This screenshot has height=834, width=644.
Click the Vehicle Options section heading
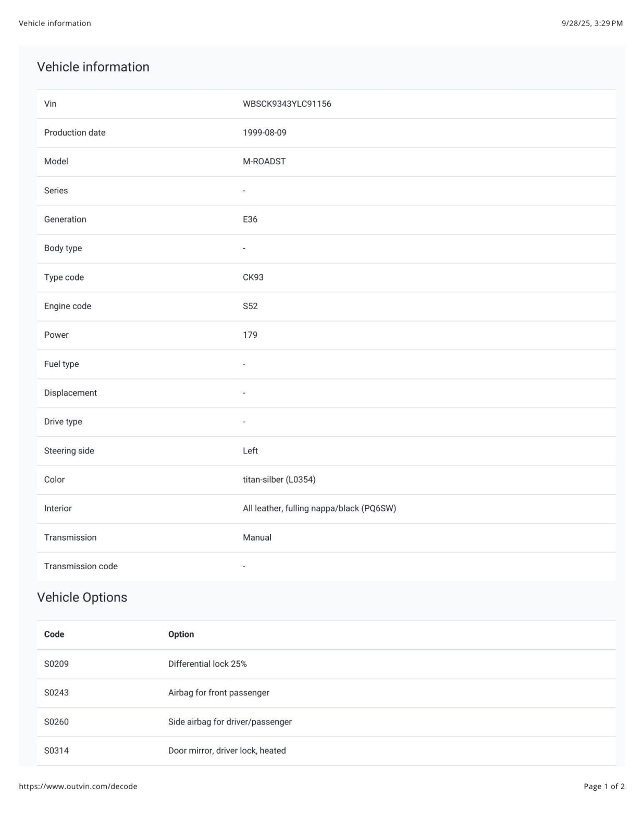(x=82, y=597)
